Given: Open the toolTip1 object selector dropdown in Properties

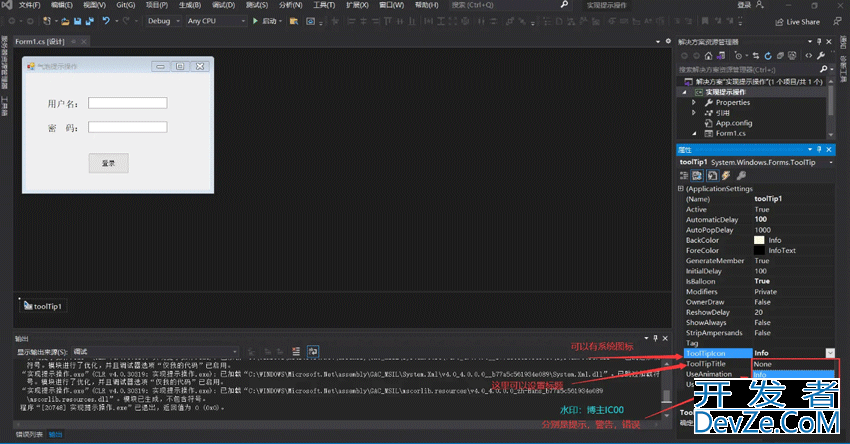Looking at the screenshot, I should pos(831,162).
